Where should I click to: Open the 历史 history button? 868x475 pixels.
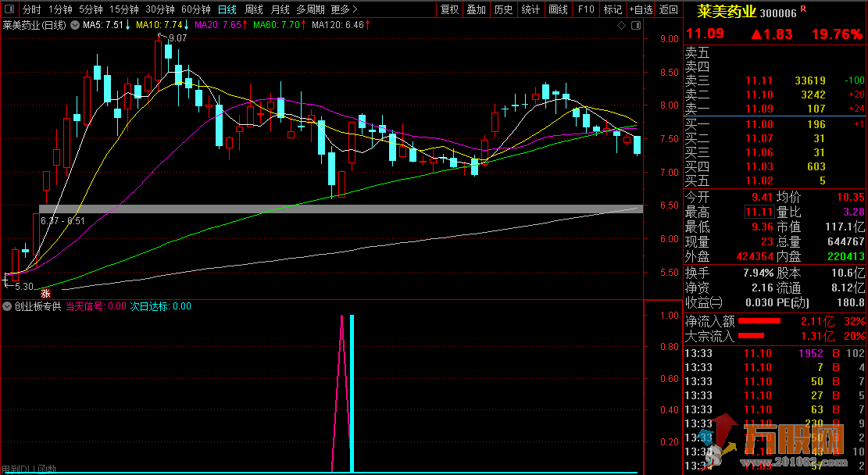pos(503,9)
